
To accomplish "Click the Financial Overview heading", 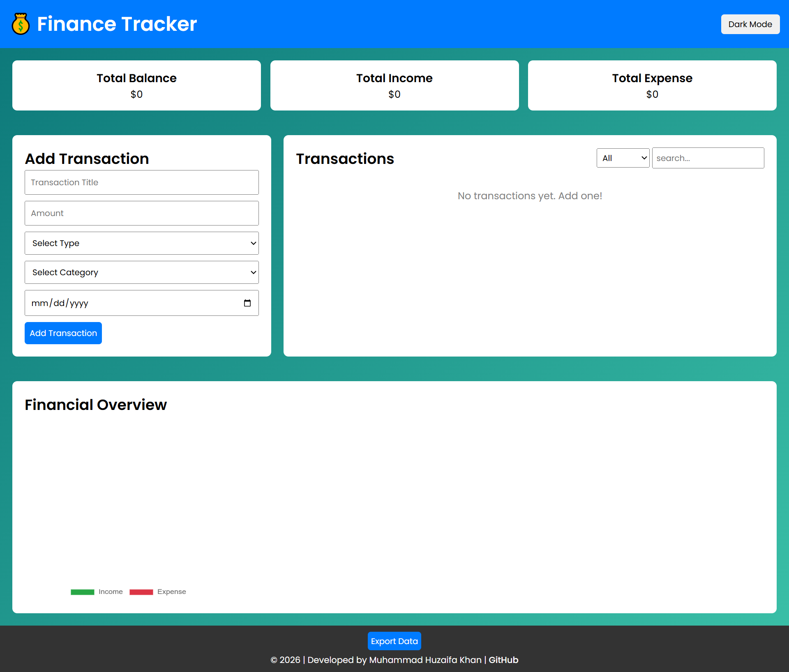I will (x=96, y=405).
